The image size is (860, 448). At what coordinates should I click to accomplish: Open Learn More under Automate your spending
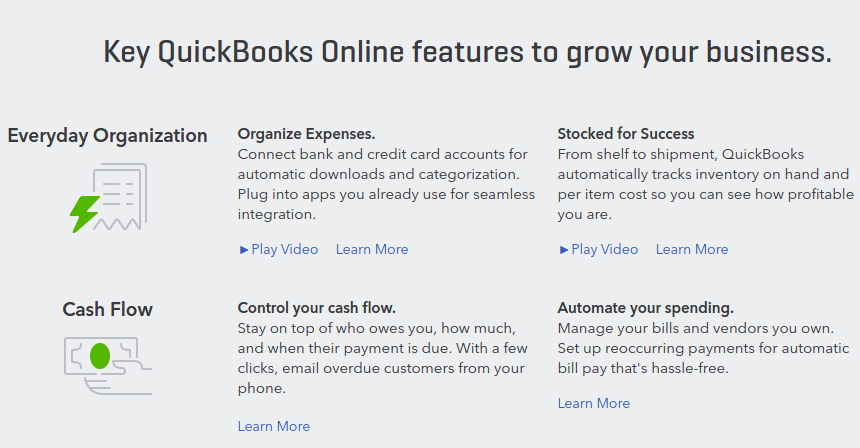click(x=594, y=404)
